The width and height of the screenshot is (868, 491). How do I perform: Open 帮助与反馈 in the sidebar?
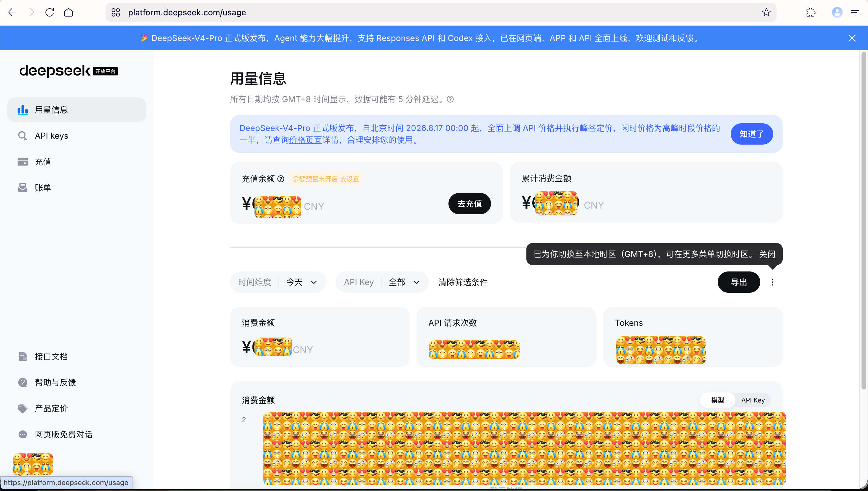[76, 383]
